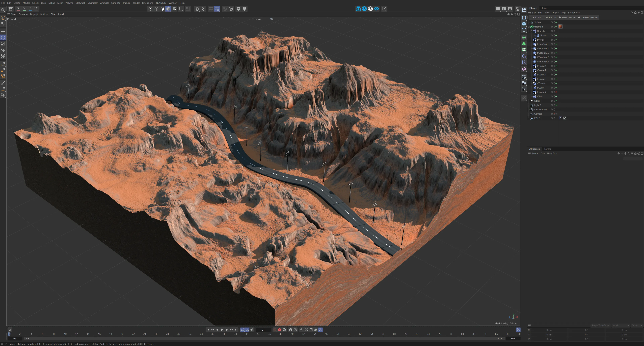This screenshot has width=644, height=346.
Task: Select the brush paint tool icon
Action: pos(3,83)
